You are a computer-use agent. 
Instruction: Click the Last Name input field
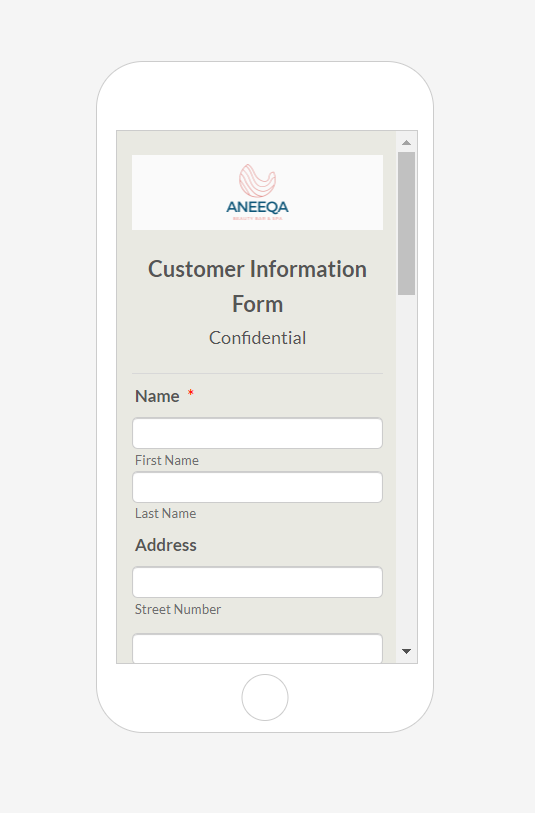pyautogui.click(x=257, y=487)
